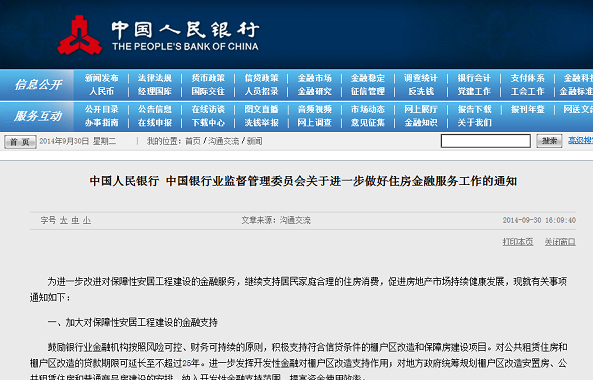Select 人员招录 in the navigation

tap(261, 92)
